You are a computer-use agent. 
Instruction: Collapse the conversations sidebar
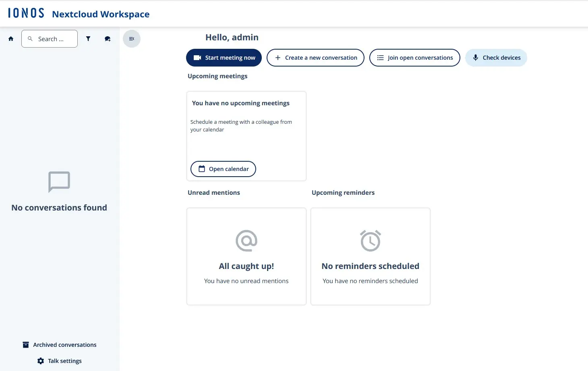(131, 38)
